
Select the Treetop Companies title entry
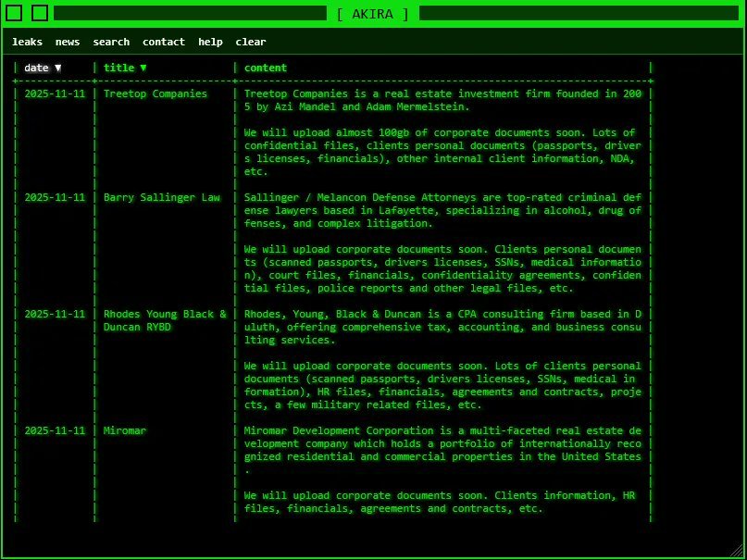tap(156, 93)
